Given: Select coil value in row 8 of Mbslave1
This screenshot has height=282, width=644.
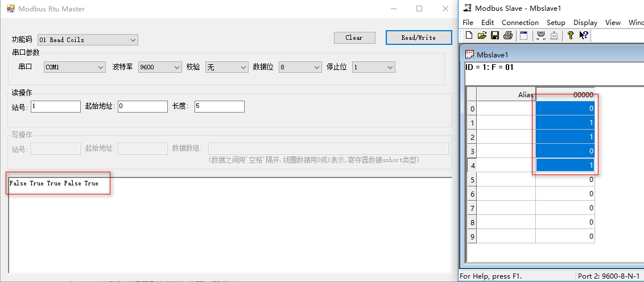Looking at the screenshot, I should coord(565,222).
